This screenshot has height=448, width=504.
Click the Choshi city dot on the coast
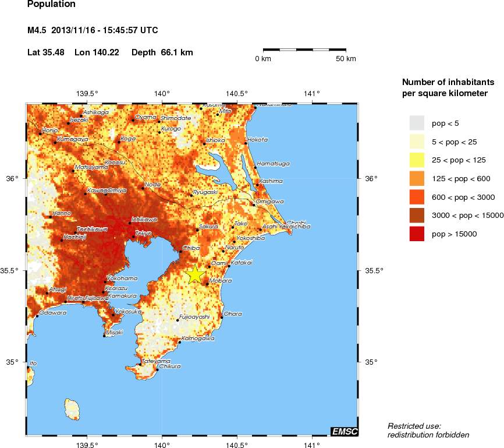[285, 222]
